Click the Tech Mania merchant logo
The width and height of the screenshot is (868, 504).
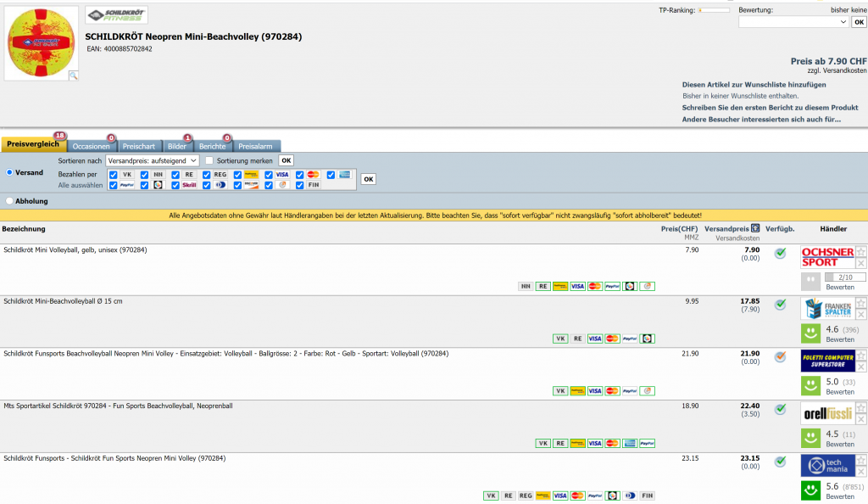[x=827, y=466]
